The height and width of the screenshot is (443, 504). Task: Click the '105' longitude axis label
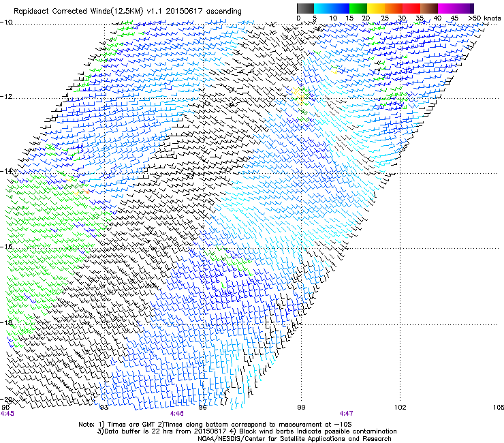click(499, 408)
